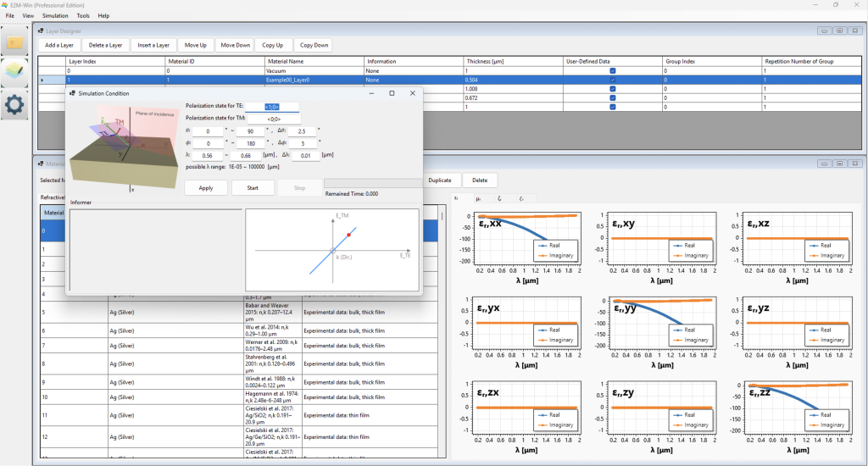
Task: Open the gear settings sidebar icon
Action: (16, 105)
